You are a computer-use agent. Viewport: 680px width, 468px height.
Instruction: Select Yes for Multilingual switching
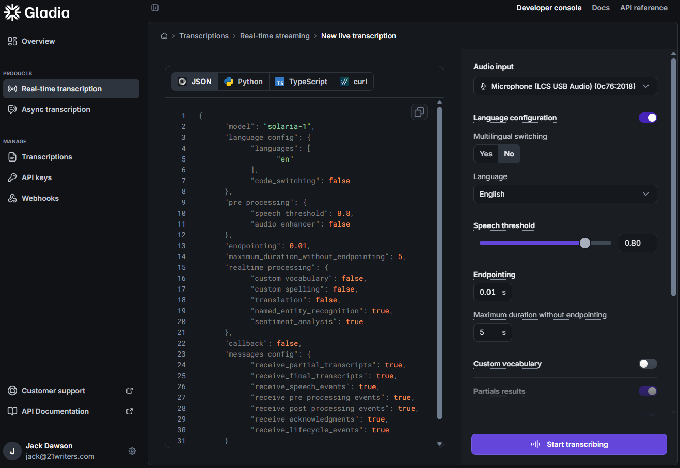point(486,154)
